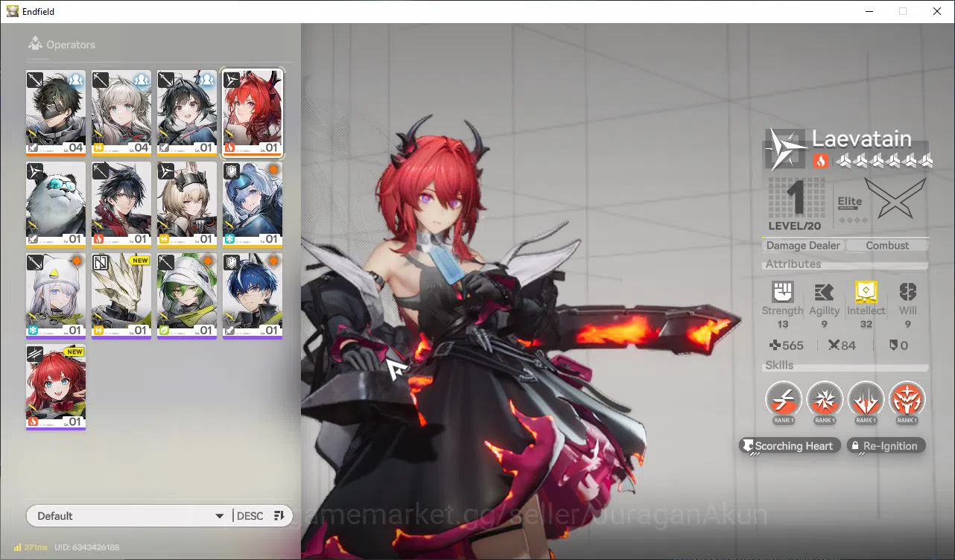Click the Combust tag
This screenshot has width=955, height=560.
coord(887,246)
